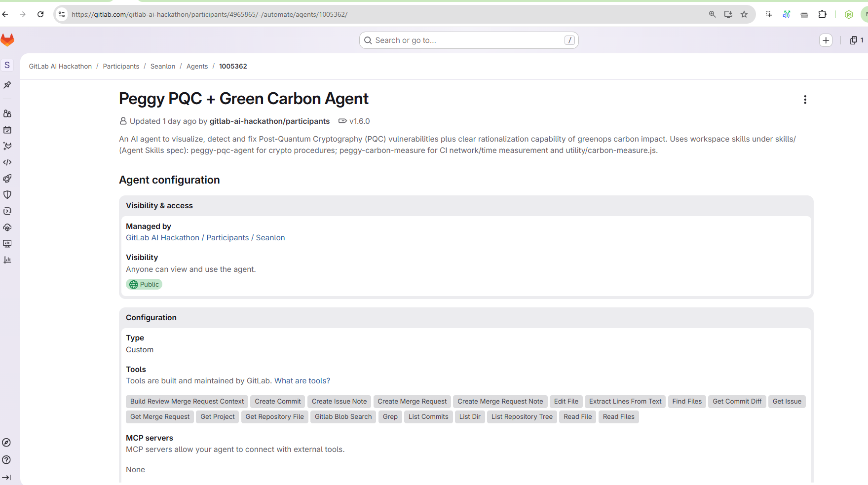Click the pinned items pin icon
This screenshot has height=485, width=868.
coord(7,85)
